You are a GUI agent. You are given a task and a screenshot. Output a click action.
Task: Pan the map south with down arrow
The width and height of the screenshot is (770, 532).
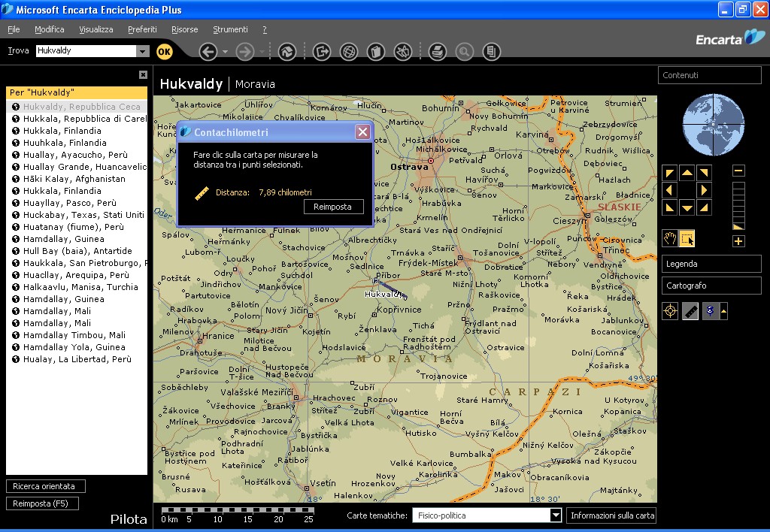687,207
